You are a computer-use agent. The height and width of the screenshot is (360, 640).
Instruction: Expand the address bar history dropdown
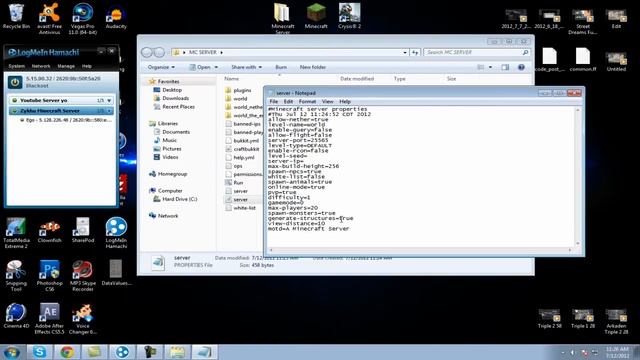(405, 52)
